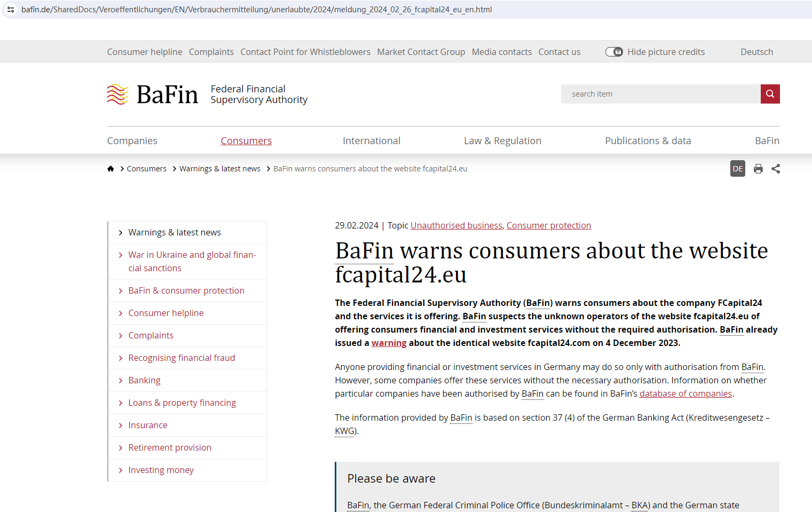Print this page using printer icon
The height and width of the screenshot is (512, 812).
pyautogui.click(x=758, y=169)
